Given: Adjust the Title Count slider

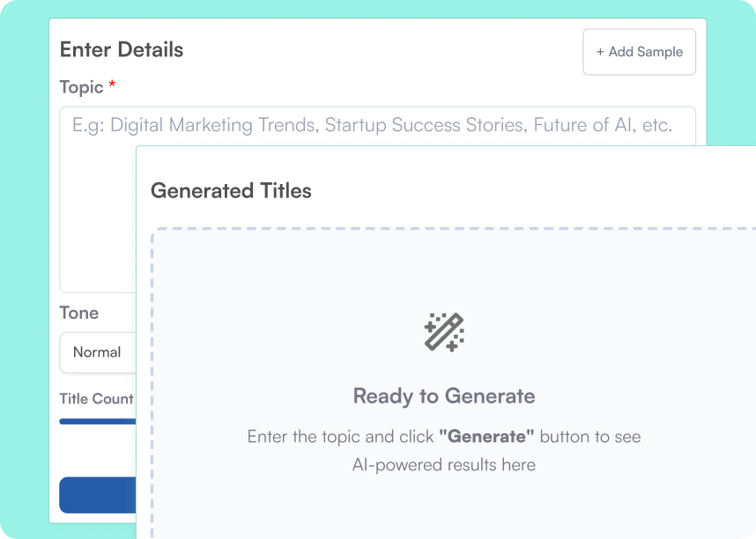Looking at the screenshot, I should 97,422.
